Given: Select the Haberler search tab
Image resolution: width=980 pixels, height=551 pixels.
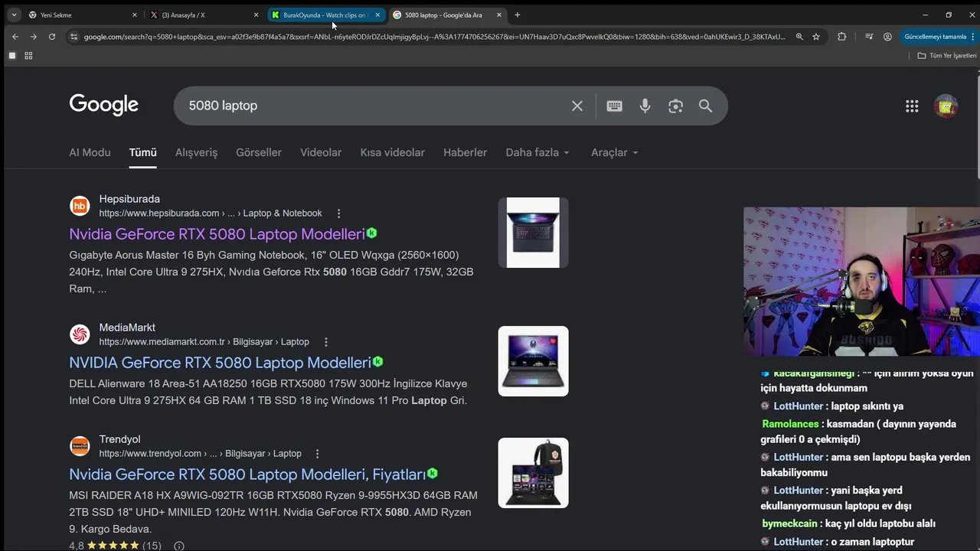Looking at the screenshot, I should [465, 152].
